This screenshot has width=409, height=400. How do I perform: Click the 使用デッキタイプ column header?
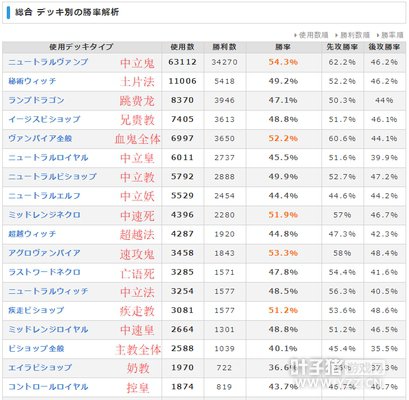coord(82,47)
